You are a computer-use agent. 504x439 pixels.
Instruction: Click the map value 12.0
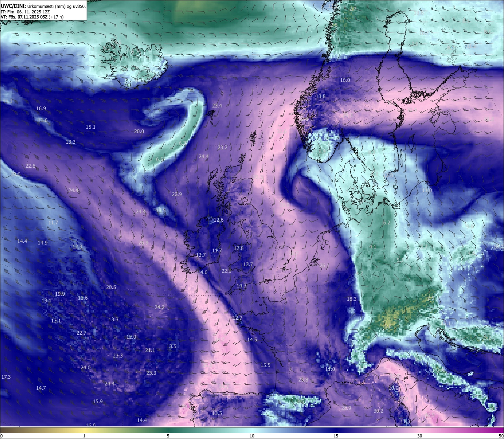coord(131,337)
